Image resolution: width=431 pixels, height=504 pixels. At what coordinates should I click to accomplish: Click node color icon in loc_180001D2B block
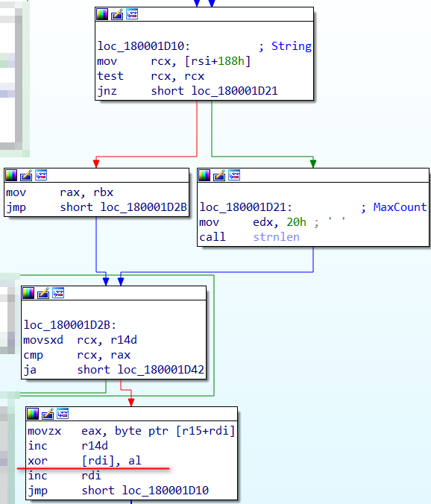coord(28,293)
